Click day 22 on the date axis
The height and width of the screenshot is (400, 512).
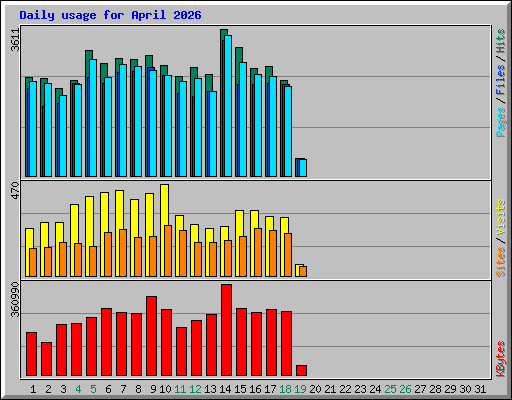point(345,389)
